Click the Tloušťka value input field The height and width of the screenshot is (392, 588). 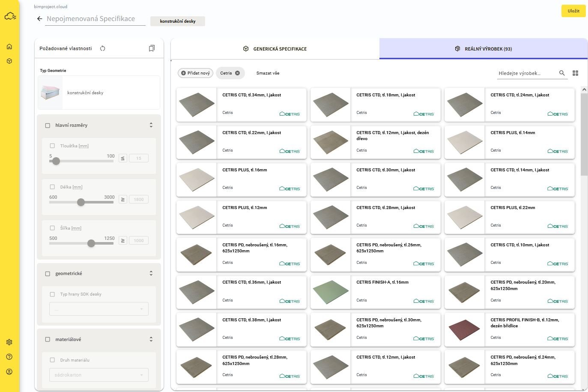[139, 158]
